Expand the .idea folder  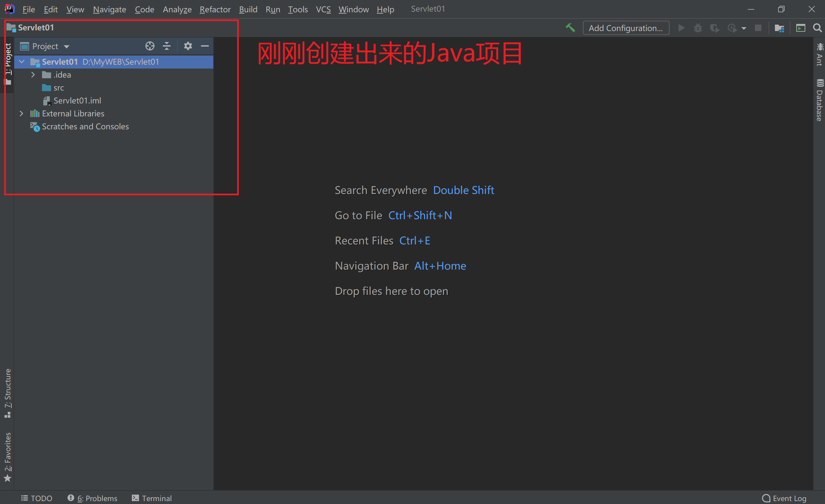click(x=33, y=74)
